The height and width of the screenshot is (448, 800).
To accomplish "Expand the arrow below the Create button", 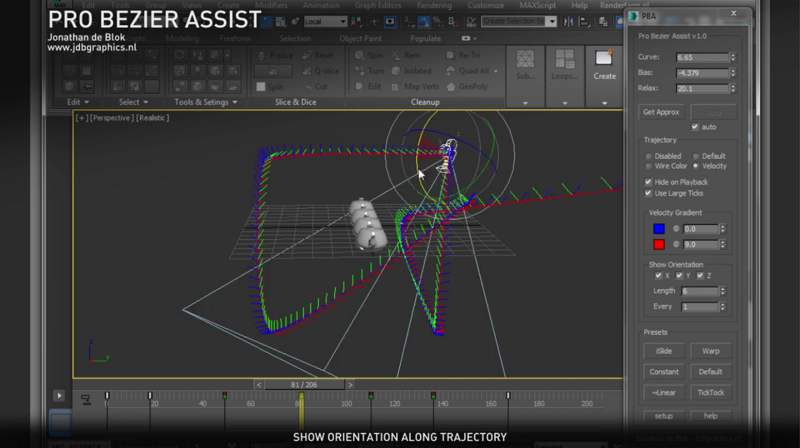I will pyautogui.click(x=605, y=103).
